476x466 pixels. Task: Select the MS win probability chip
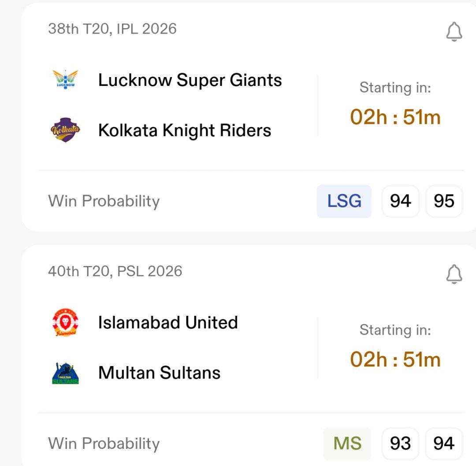(x=347, y=444)
